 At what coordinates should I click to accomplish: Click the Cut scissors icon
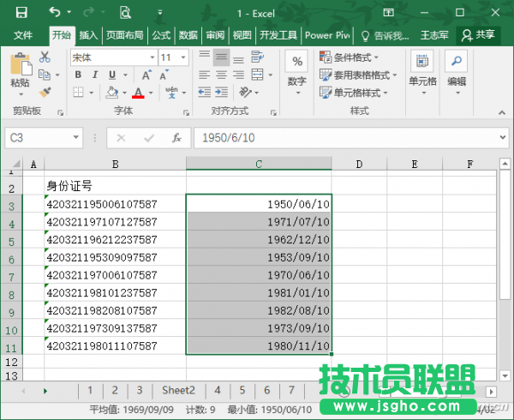pos(45,57)
